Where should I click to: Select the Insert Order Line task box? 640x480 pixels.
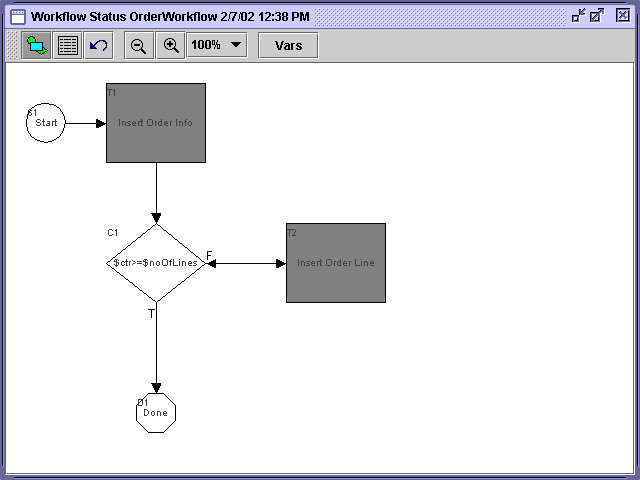(x=336, y=263)
